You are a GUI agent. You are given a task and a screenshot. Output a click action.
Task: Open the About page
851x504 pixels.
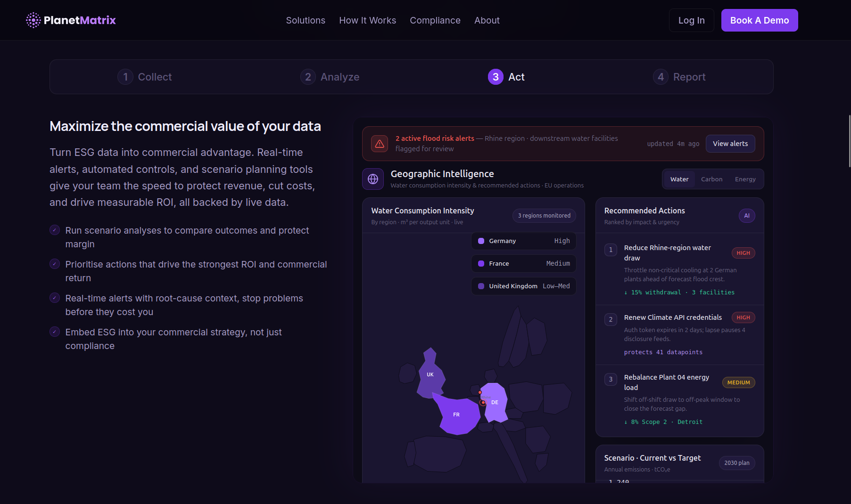(x=487, y=20)
